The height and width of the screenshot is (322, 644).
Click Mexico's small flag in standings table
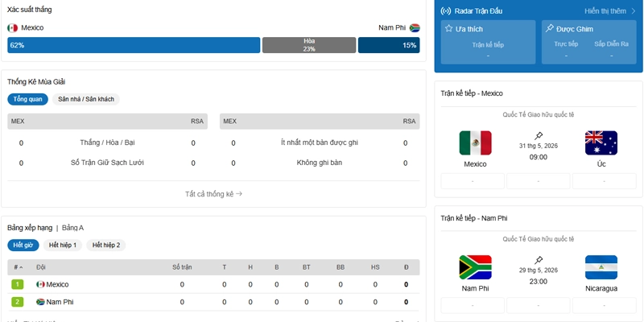pyautogui.click(x=40, y=284)
